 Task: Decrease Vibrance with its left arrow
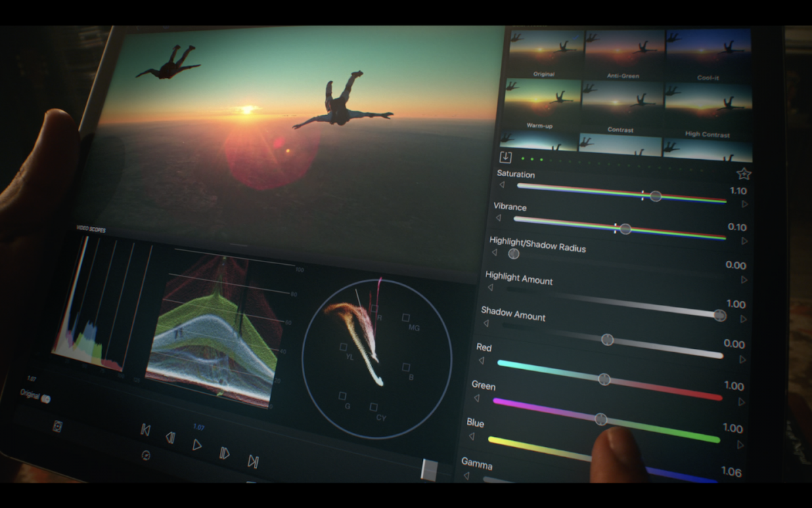pos(498,217)
